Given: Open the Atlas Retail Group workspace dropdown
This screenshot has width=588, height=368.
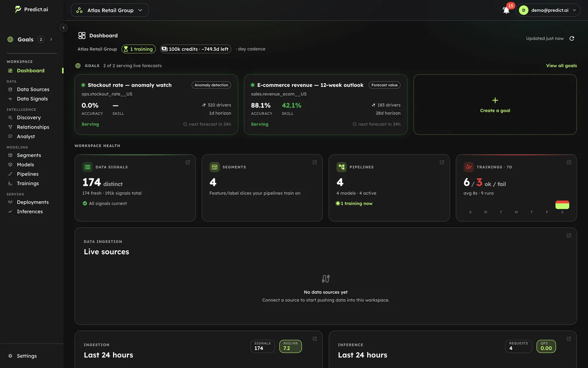Looking at the screenshot, I should click(x=110, y=10).
